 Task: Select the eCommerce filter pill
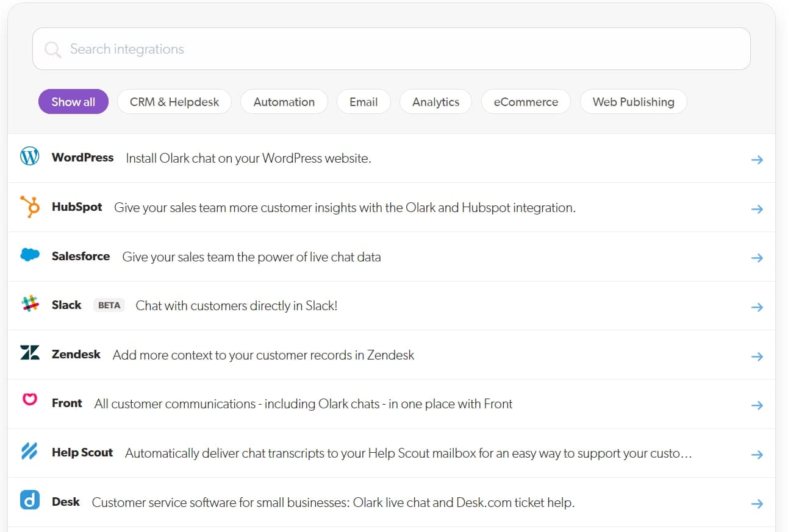point(526,102)
